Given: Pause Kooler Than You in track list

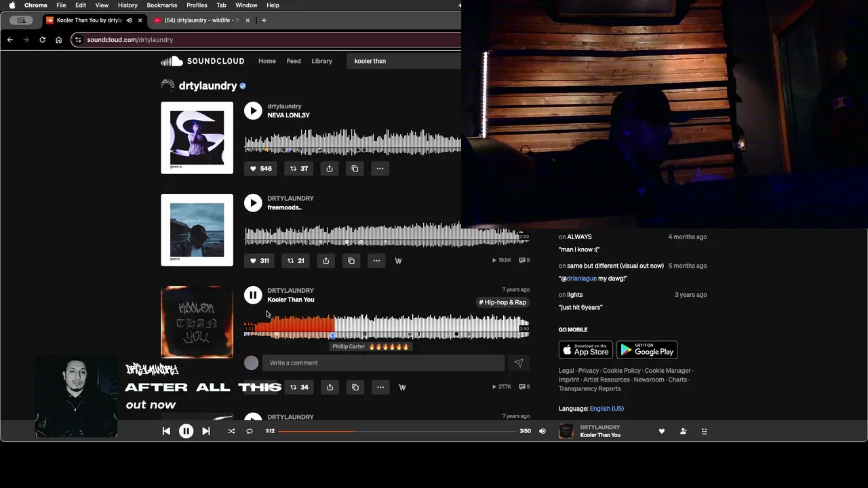Looking at the screenshot, I should [x=253, y=295].
